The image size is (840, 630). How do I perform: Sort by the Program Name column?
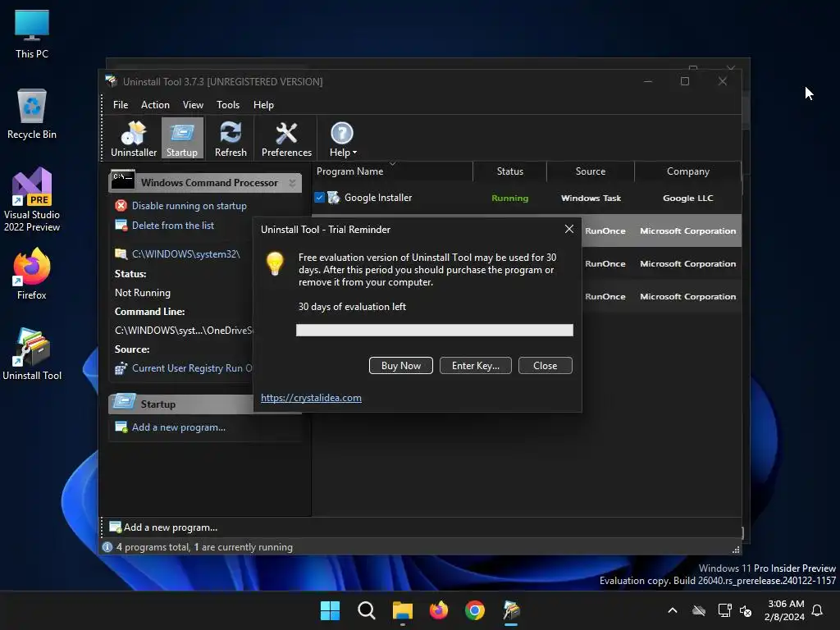pyautogui.click(x=393, y=171)
